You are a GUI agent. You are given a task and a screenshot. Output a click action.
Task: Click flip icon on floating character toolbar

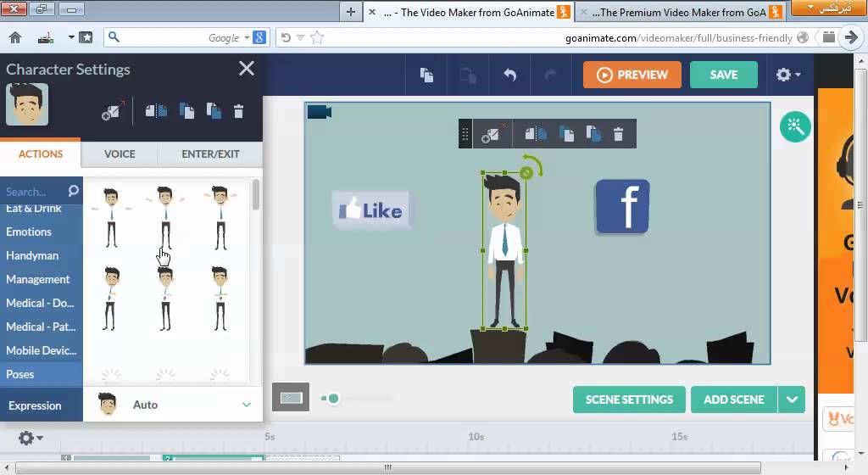coord(536,133)
